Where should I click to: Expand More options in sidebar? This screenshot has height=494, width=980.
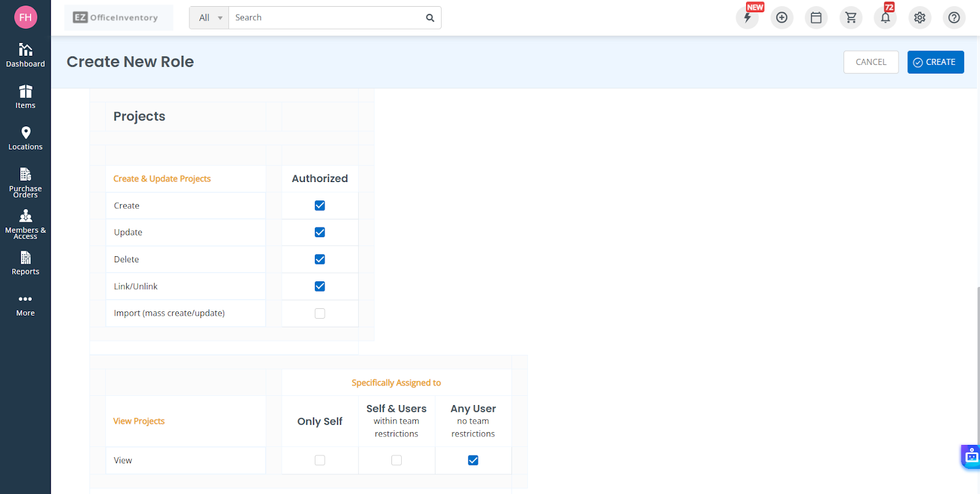pos(25,305)
